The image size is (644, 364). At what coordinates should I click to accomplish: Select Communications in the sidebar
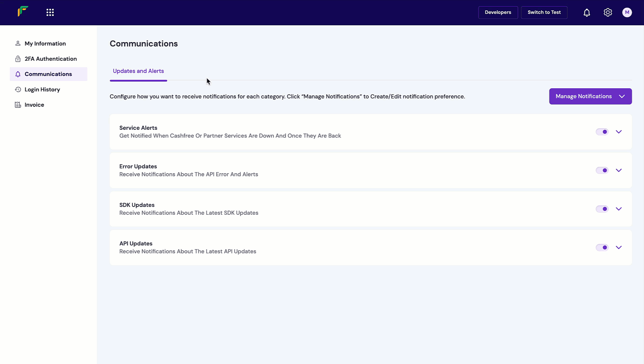coord(48,74)
